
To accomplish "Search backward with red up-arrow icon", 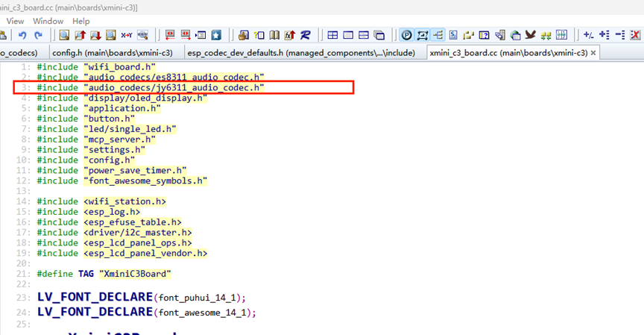I will click(80, 35).
